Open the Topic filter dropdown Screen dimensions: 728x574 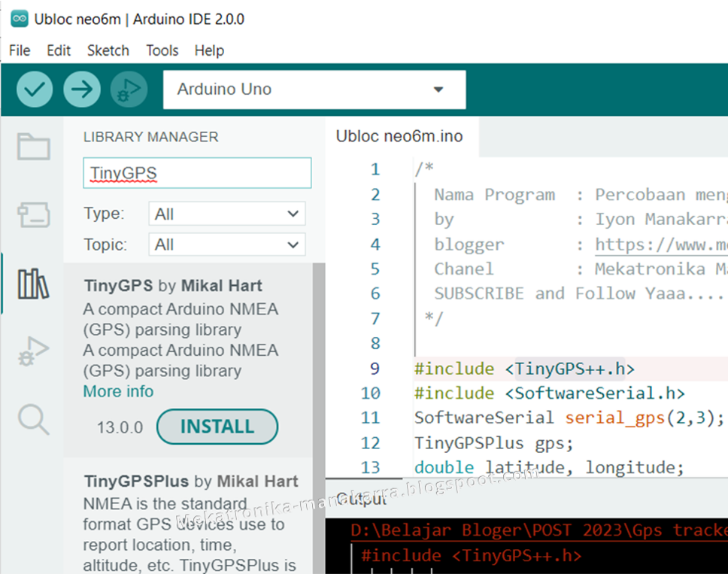[227, 244]
